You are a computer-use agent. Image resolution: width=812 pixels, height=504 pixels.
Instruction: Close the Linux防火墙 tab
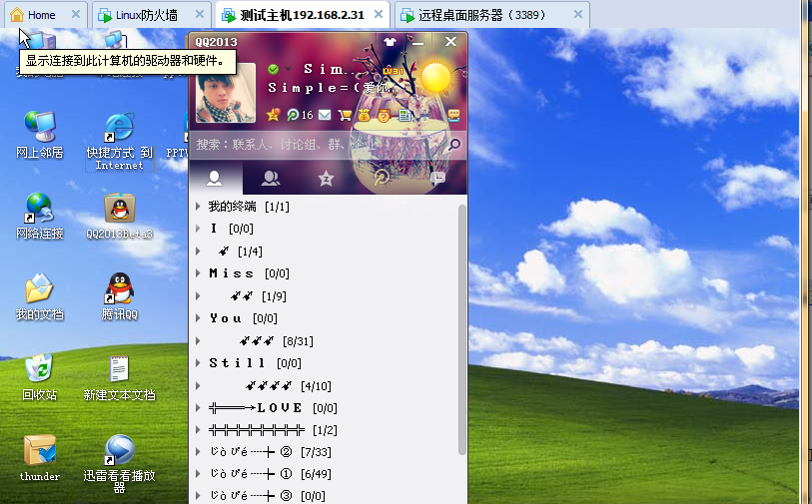click(200, 15)
